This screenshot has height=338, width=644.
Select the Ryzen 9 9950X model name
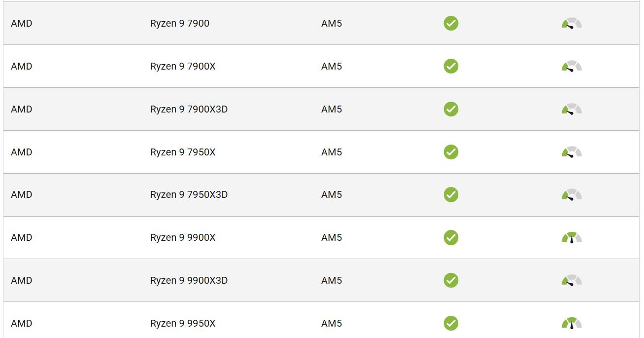[x=182, y=323]
